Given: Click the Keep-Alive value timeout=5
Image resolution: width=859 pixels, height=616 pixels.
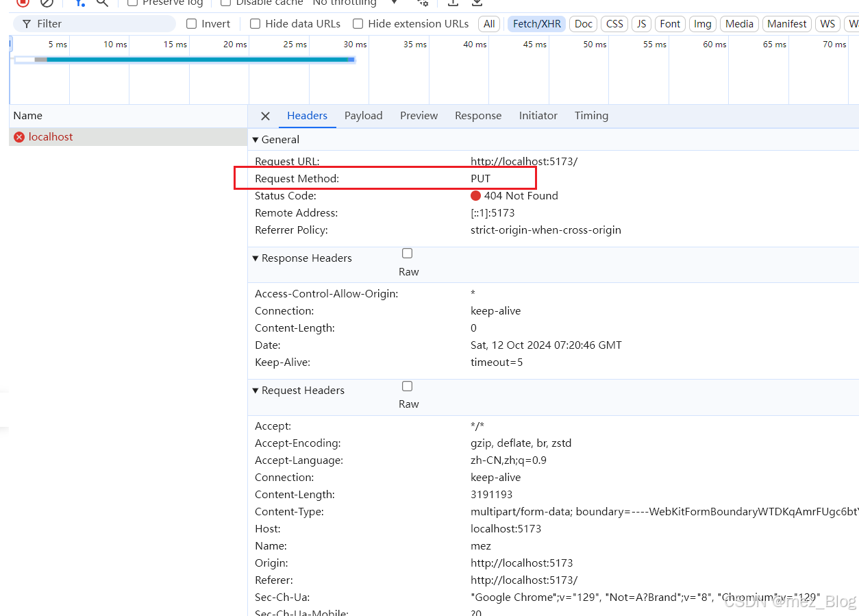Looking at the screenshot, I should [x=497, y=362].
